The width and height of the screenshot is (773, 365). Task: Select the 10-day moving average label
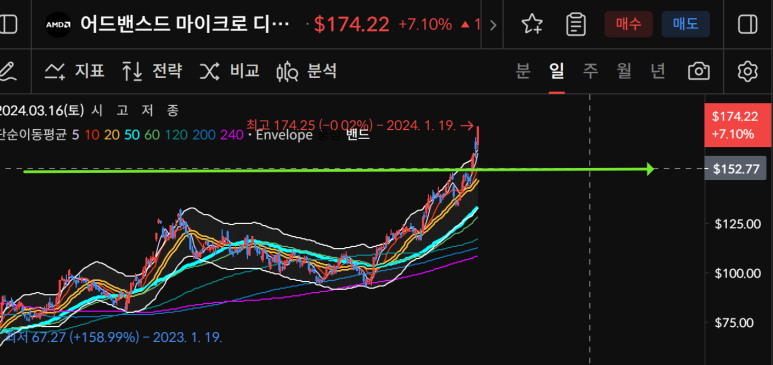click(x=91, y=135)
